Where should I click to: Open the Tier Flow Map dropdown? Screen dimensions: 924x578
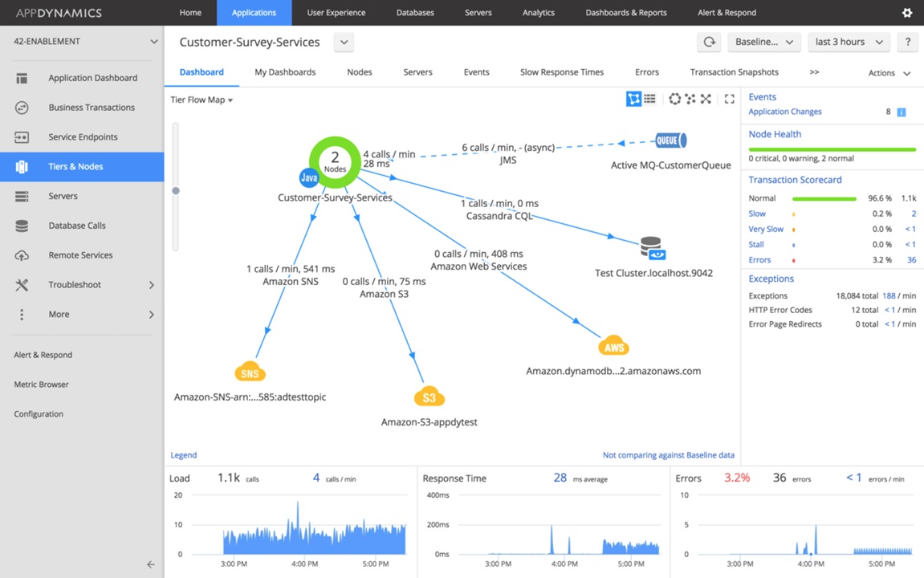(x=201, y=100)
